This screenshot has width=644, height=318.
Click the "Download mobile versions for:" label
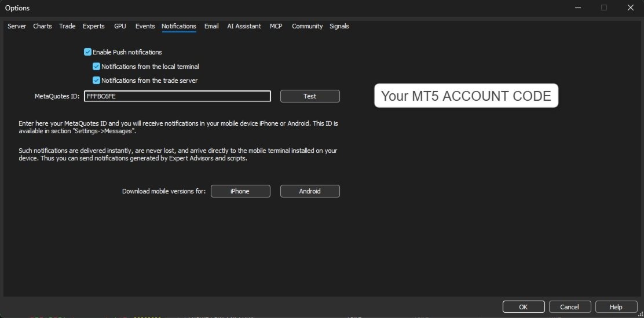tap(164, 191)
